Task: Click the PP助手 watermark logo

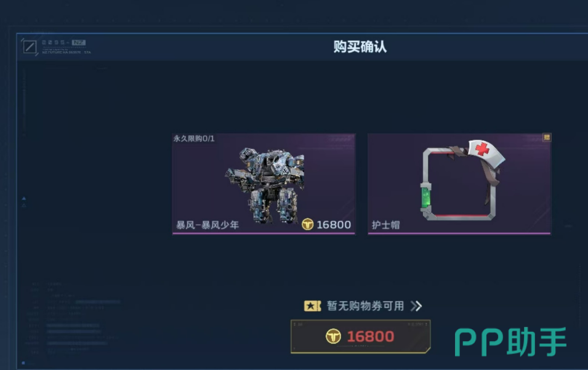Action: [510, 342]
